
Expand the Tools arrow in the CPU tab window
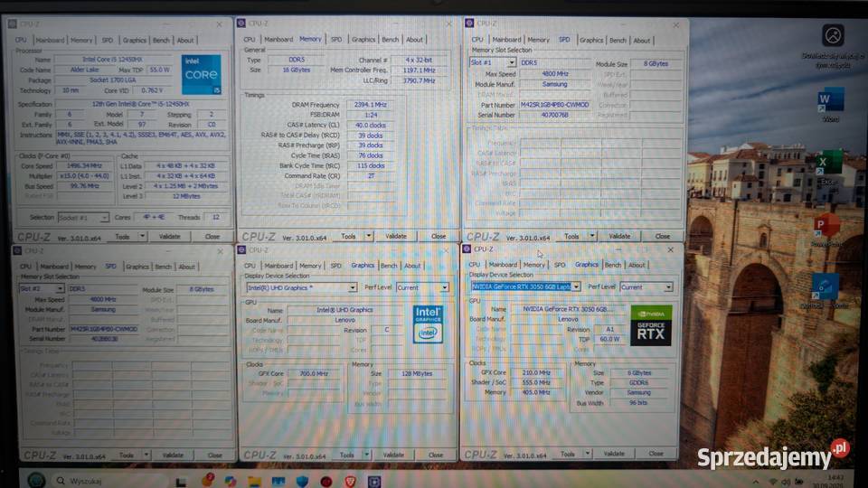click(x=142, y=236)
